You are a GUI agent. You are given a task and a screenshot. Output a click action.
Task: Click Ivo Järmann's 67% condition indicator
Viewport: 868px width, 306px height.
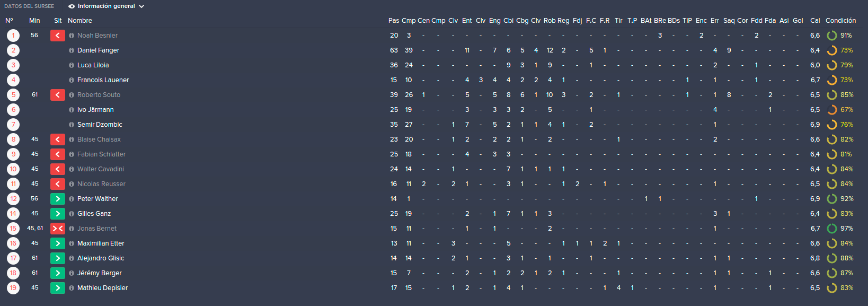(840, 110)
